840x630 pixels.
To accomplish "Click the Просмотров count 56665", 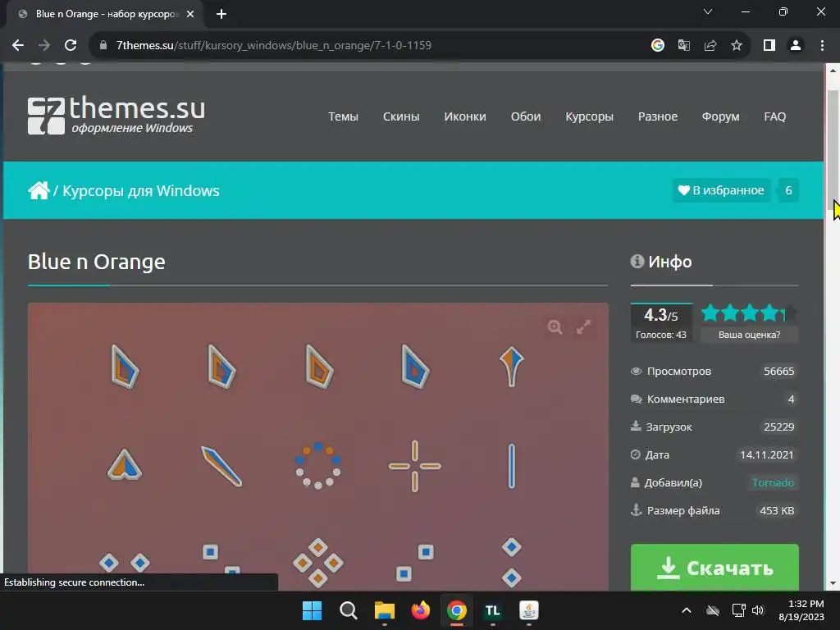I will (x=779, y=372).
